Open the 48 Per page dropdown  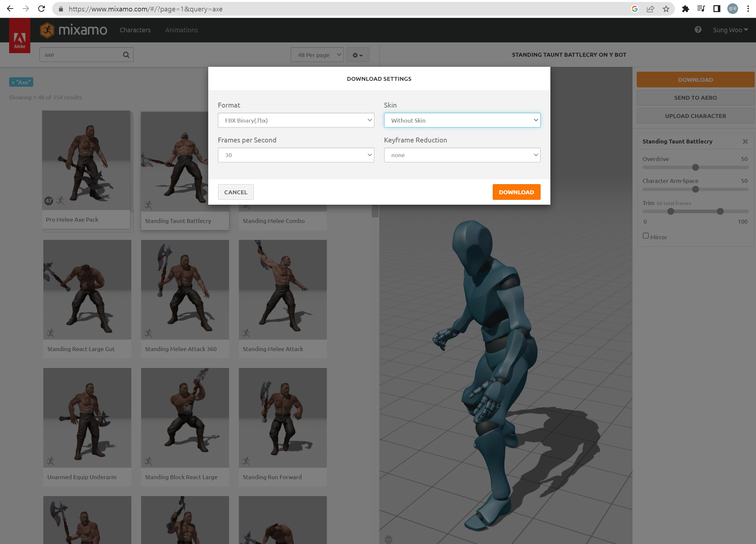(x=317, y=55)
